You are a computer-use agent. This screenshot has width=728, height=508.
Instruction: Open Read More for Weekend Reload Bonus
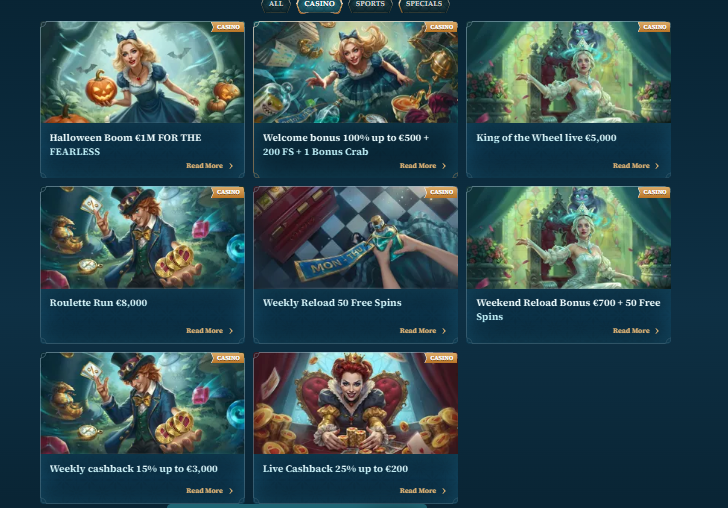point(636,331)
